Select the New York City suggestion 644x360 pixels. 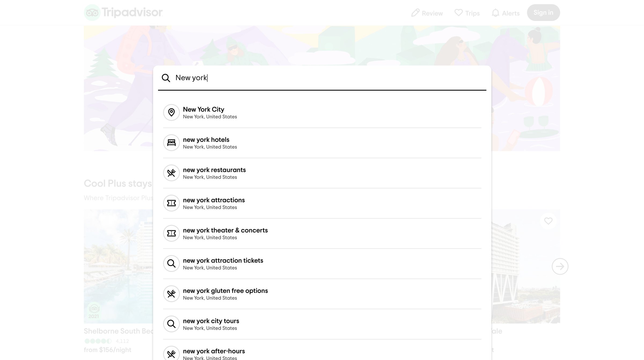coord(322,113)
